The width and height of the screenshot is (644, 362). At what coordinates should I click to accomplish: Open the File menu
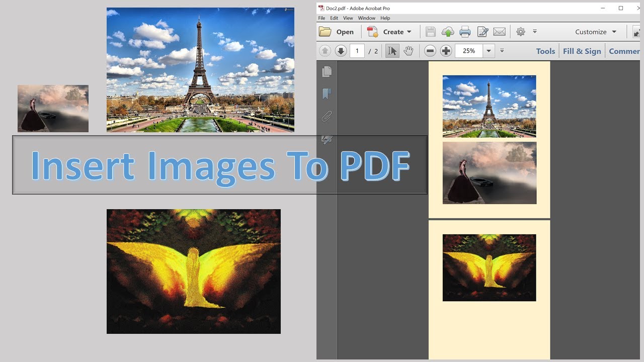pyautogui.click(x=321, y=18)
